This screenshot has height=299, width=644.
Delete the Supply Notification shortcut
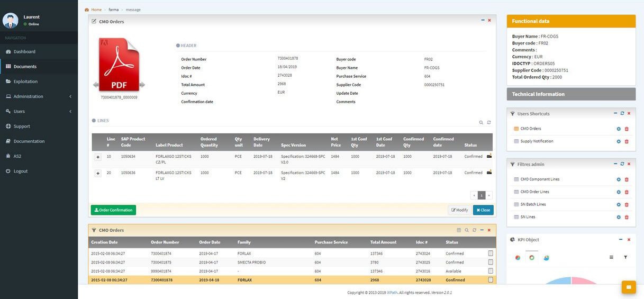(x=627, y=141)
